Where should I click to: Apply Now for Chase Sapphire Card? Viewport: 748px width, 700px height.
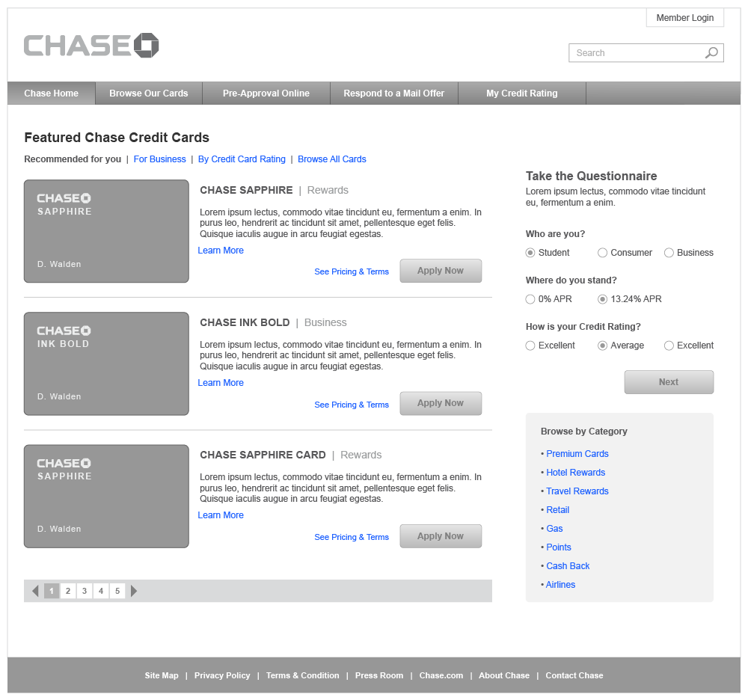point(441,536)
